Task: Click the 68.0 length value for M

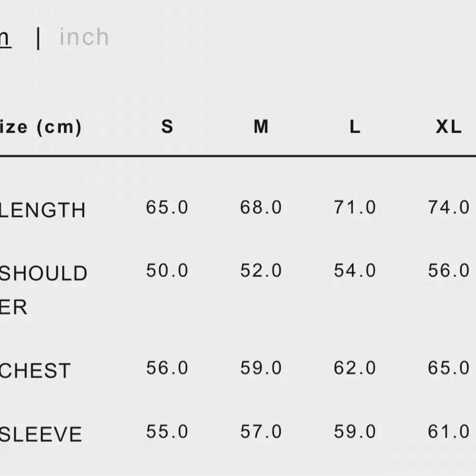Action: click(261, 207)
